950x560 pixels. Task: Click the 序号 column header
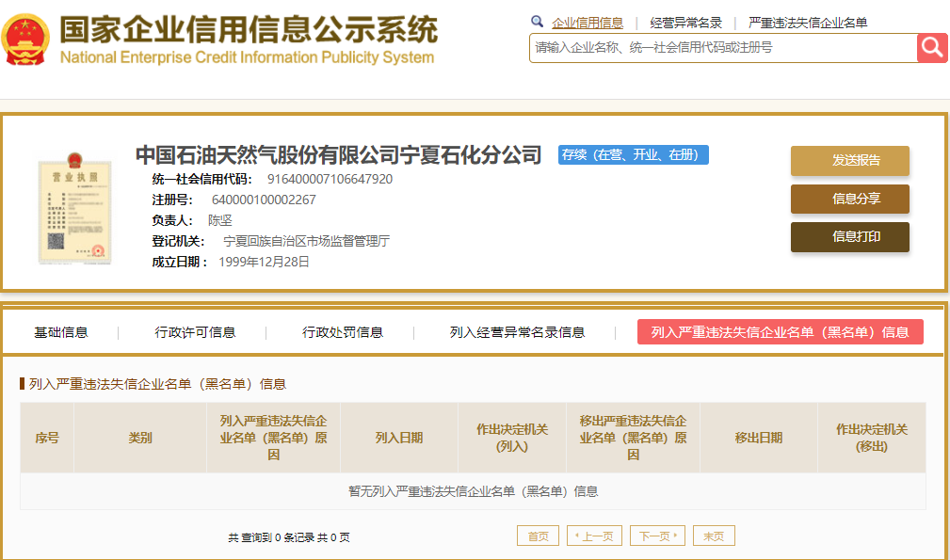(47, 438)
